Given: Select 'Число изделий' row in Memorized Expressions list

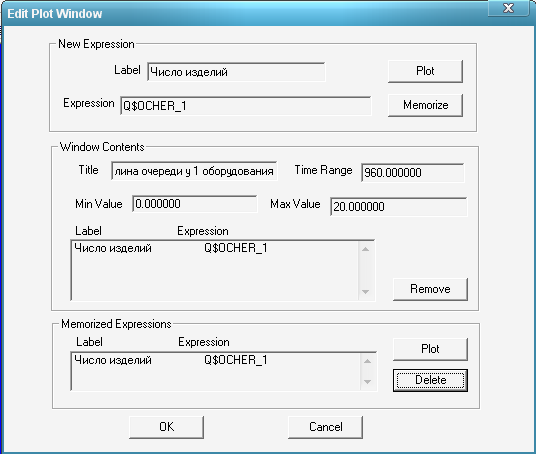Looking at the screenshot, I should (x=215, y=360).
